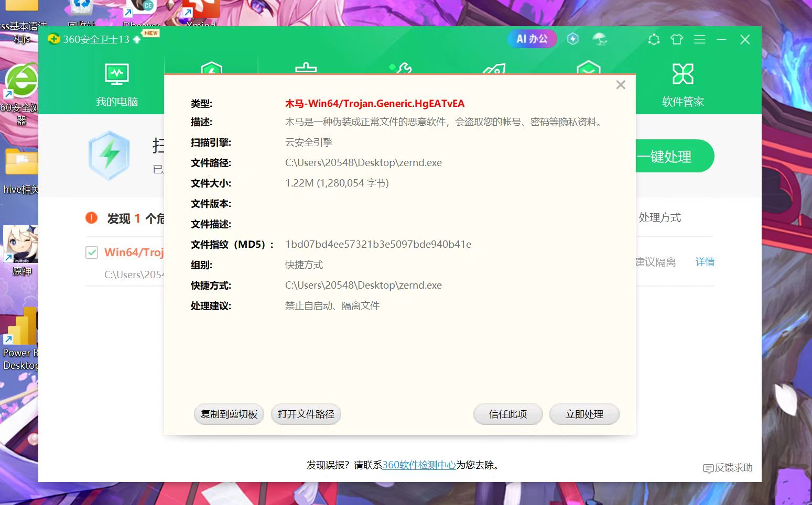The width and height of the screenshot is (812, 505).
Task: Open 360软件检测中心 link
Action: click(419, 465)
